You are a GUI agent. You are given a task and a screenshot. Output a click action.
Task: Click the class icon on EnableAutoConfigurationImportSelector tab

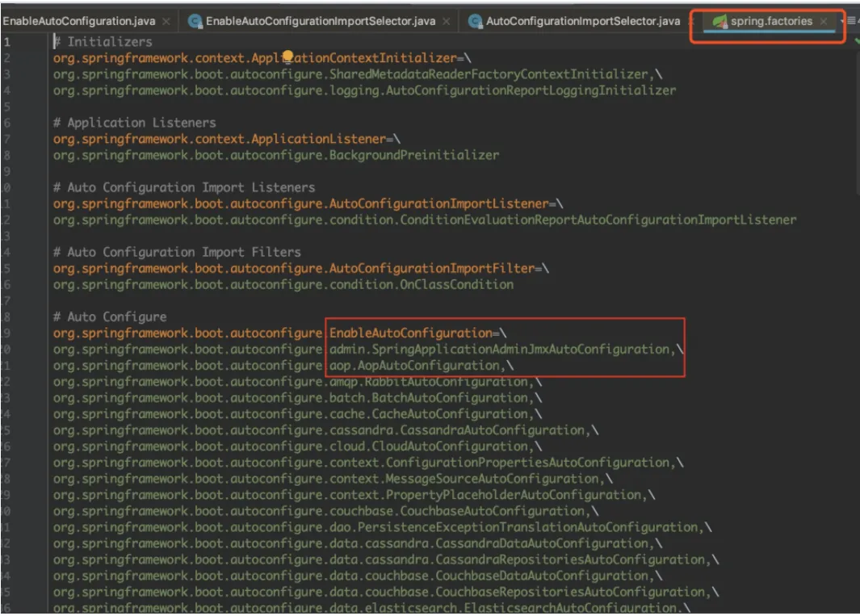(195, 21)
